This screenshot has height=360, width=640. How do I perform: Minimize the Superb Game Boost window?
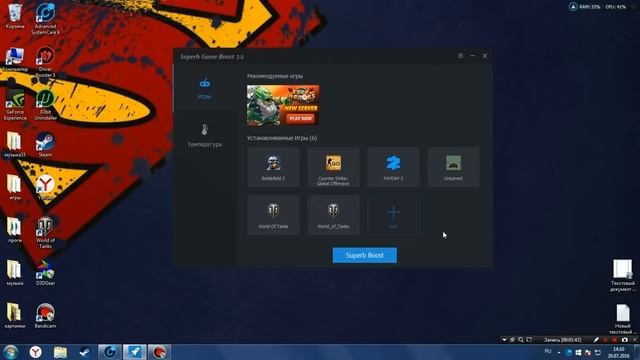tap(473, 56)
